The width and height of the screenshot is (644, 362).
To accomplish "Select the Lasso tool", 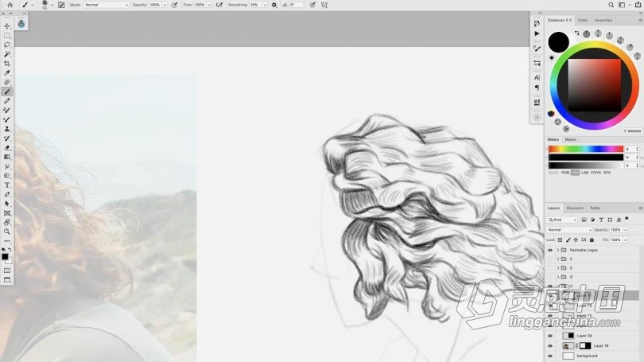I will 7,45.
